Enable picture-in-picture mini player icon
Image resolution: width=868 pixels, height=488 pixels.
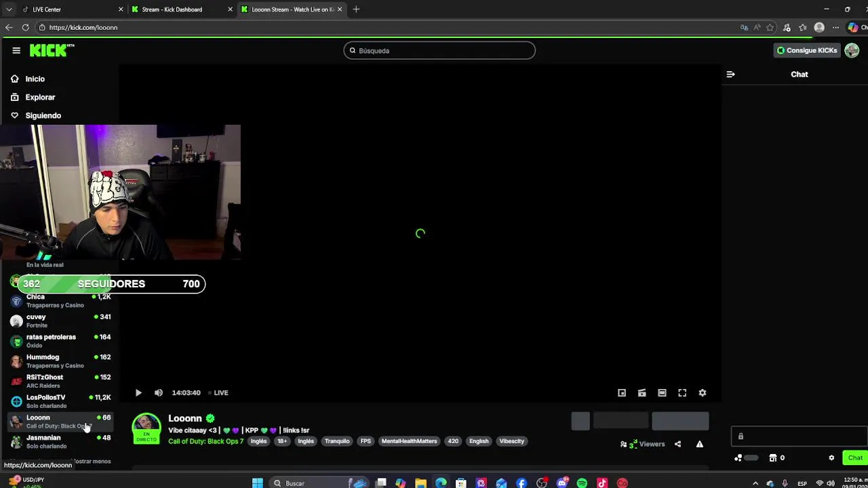[x=622, y=392]
